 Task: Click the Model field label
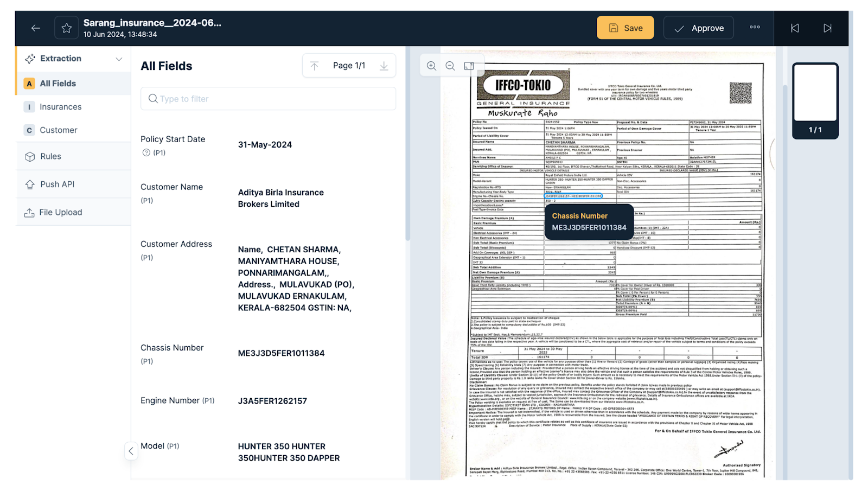152,446
